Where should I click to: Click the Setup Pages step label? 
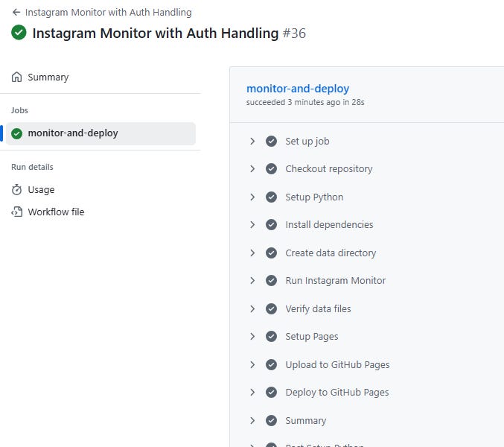[312, 337]
